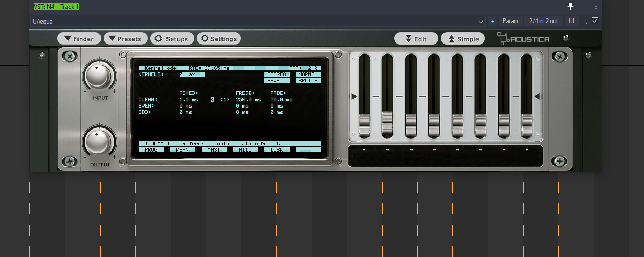Screen dimensions: 644x257
Task: Open the Presets drop-down button
Action: [x=126, y=39]
